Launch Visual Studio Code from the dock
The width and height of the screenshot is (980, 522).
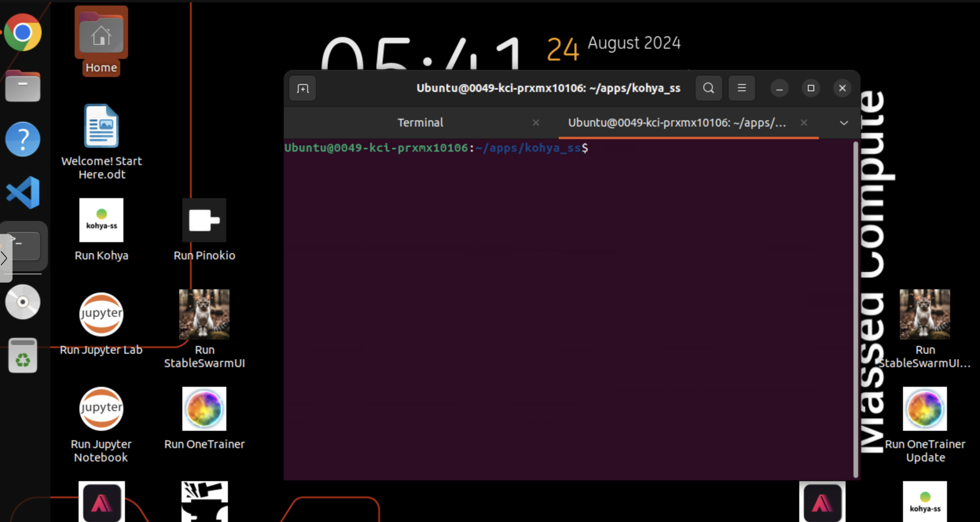(x=22, y=192)
